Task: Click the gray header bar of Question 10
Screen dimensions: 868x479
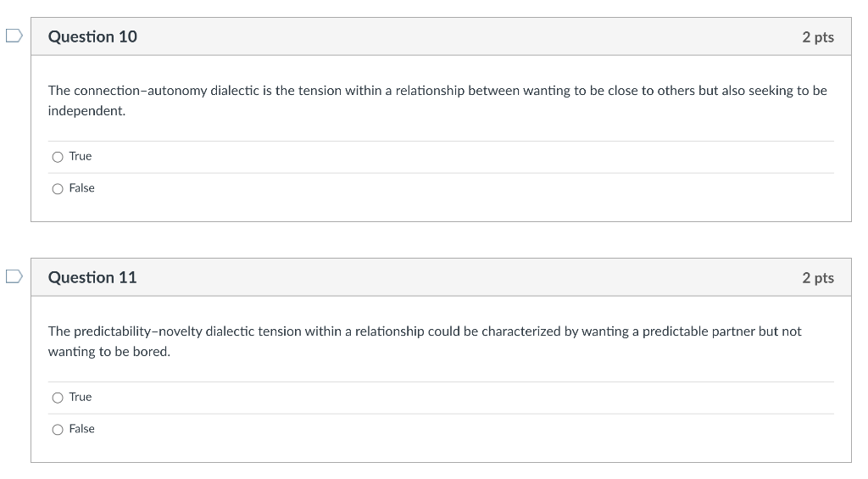Action: (441, 36)
